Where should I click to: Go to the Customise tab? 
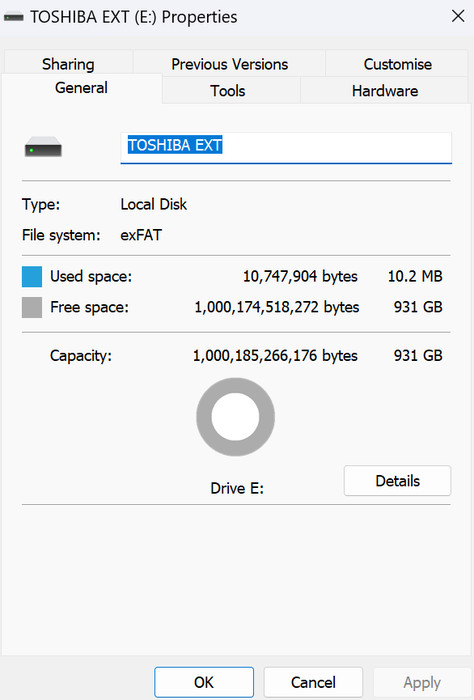397,64
